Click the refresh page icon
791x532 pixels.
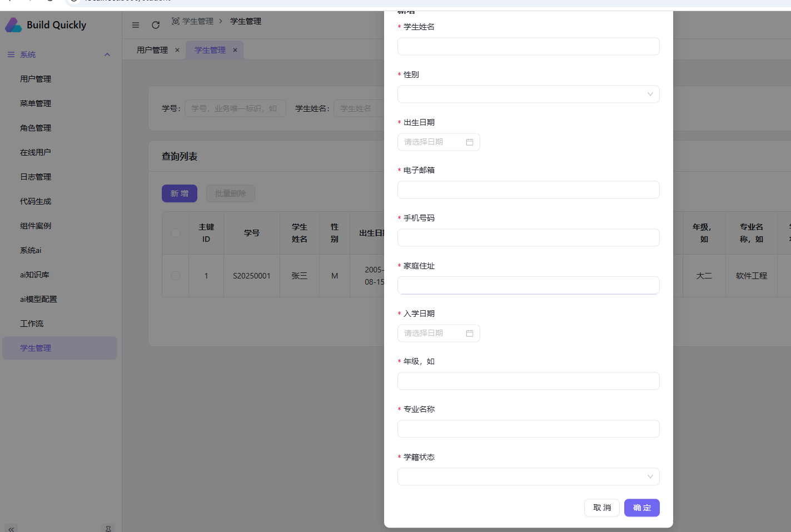tap(156, 25)
